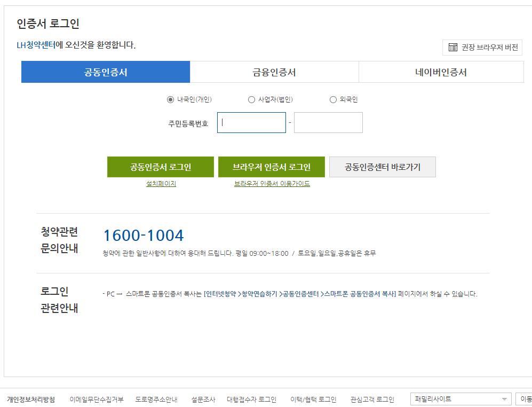Click the 이메일무단수집거부 footer link
The height and width of the screenshot is (407, 532).
point(97,398)
